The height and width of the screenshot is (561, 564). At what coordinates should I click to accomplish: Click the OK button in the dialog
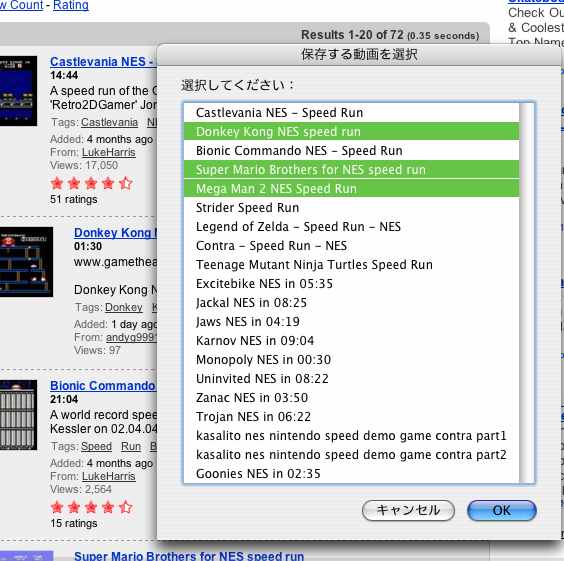(x=502, y=510)
